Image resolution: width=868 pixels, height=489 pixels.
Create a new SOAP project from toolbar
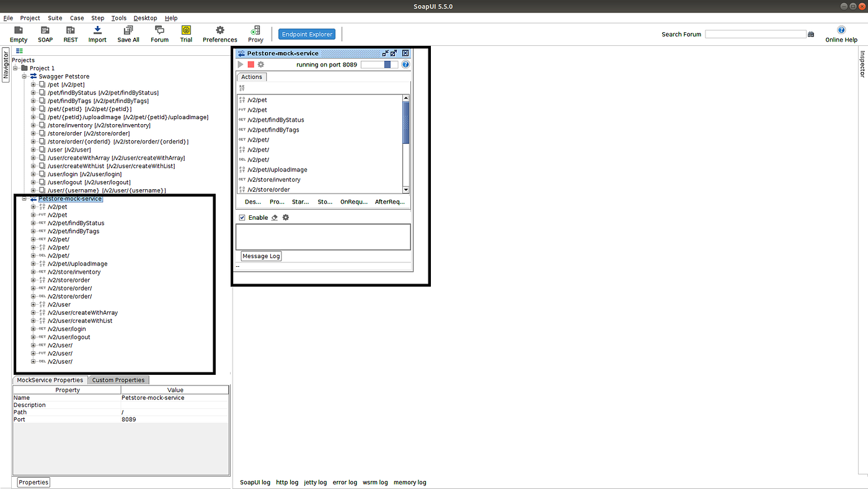(x=45, y=30)
